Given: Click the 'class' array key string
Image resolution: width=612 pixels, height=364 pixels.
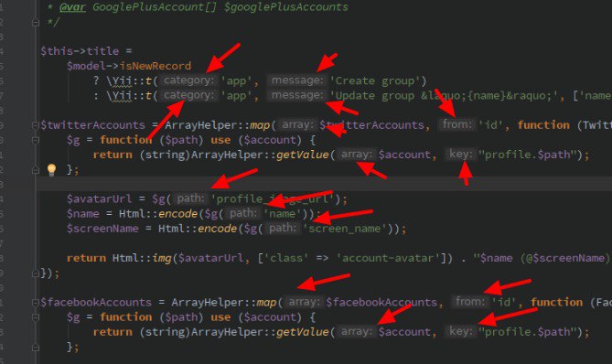Looking at the screenshot, I should tap(286, 258).
